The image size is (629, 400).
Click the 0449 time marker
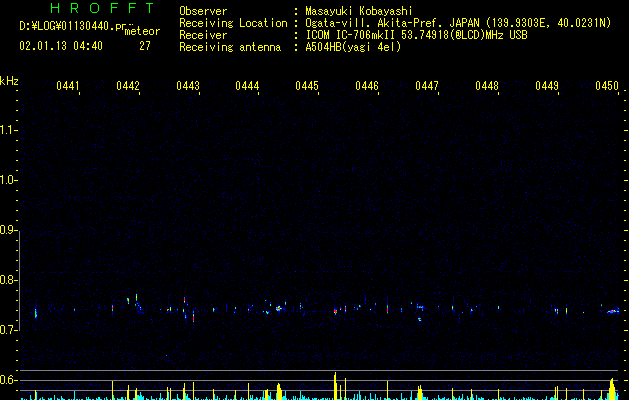[547, 86]
